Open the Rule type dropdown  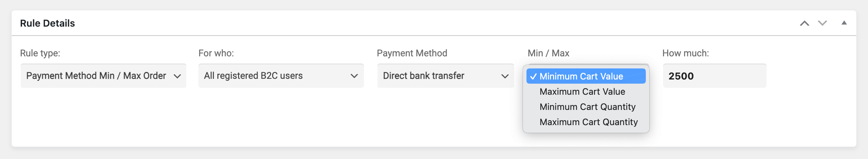(103, 76)
